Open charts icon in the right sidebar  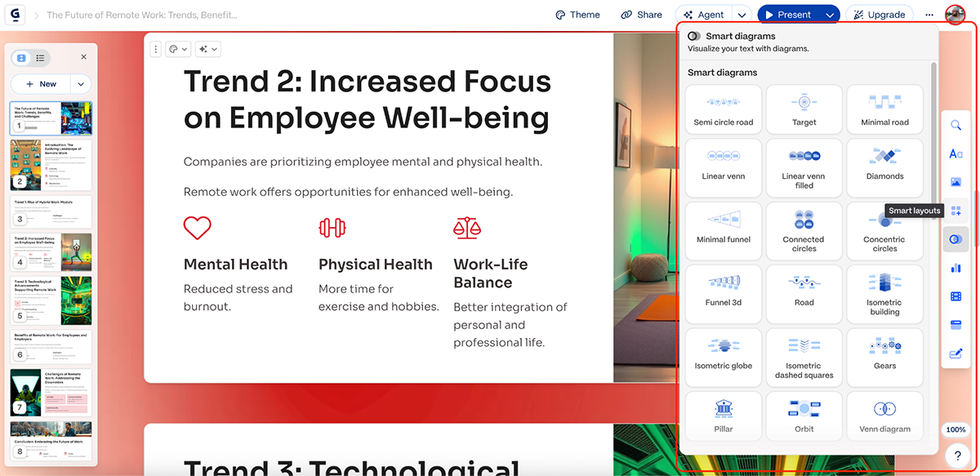[x=955, y=268]
